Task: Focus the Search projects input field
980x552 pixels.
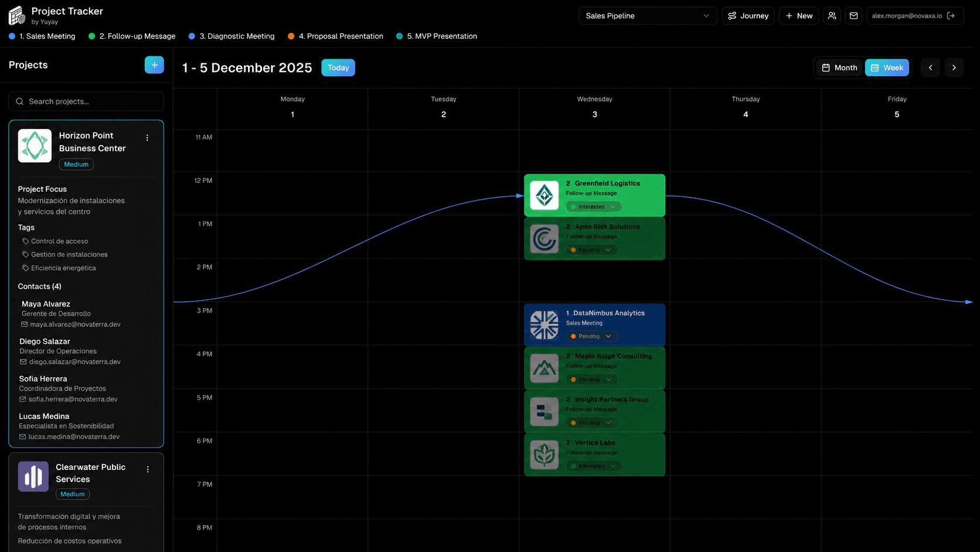Action: (x=86, y=101)
